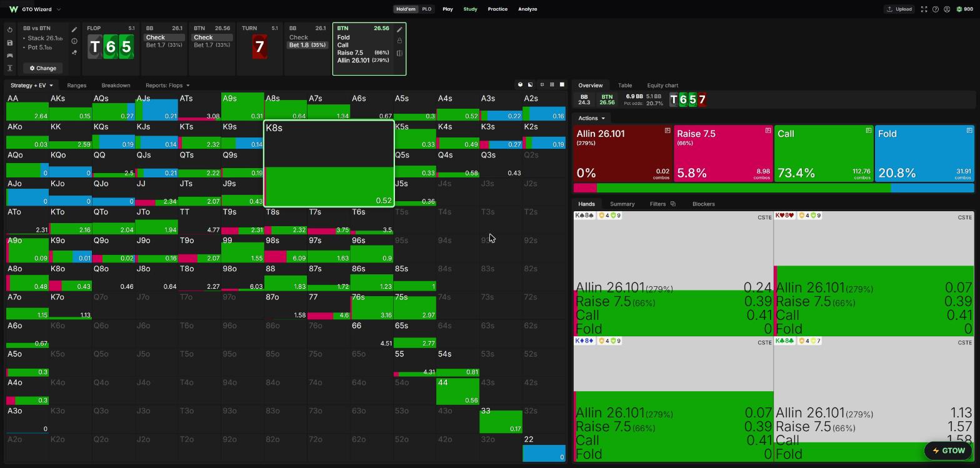Edit the BB vs BTN setup with pencil
This screenshot has height=468, width=980.
[x=74, y=29]
